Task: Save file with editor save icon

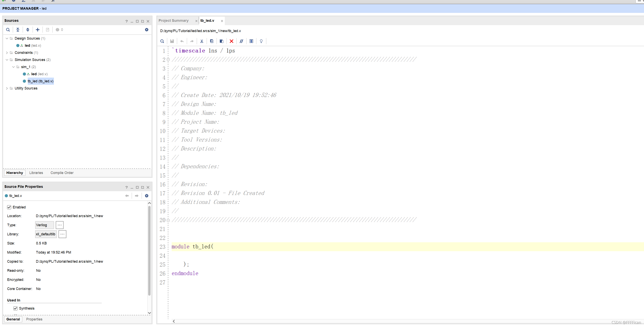Action: point(172,41)
